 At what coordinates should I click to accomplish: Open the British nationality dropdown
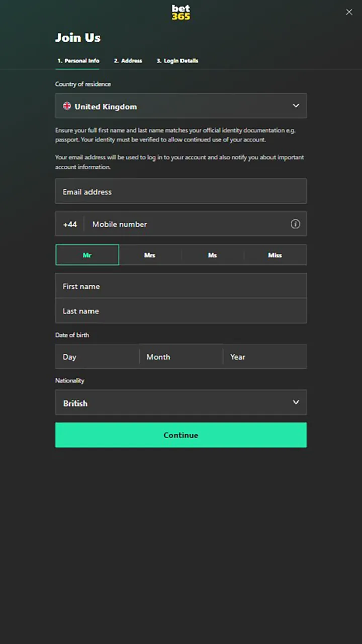[x=171, y=403]
